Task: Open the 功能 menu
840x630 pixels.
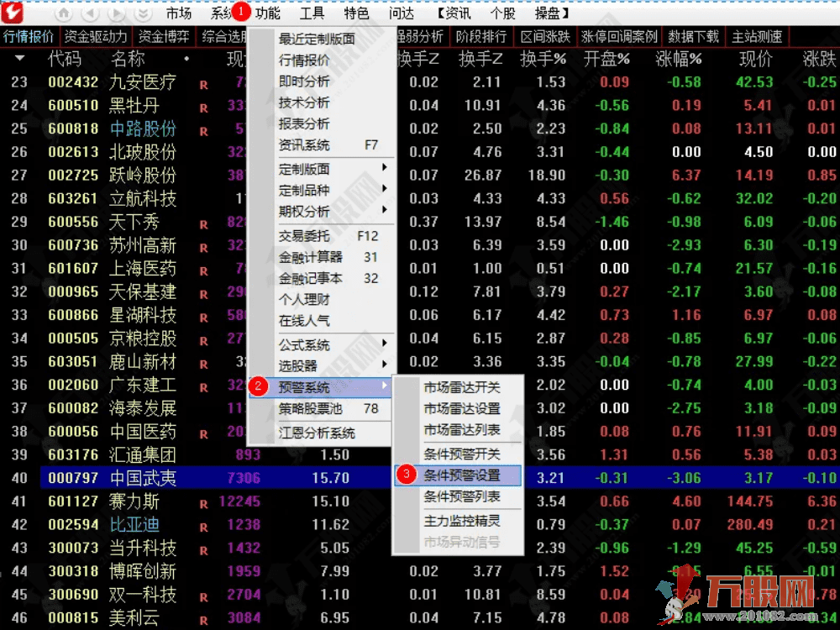Action: click(267, 13)
